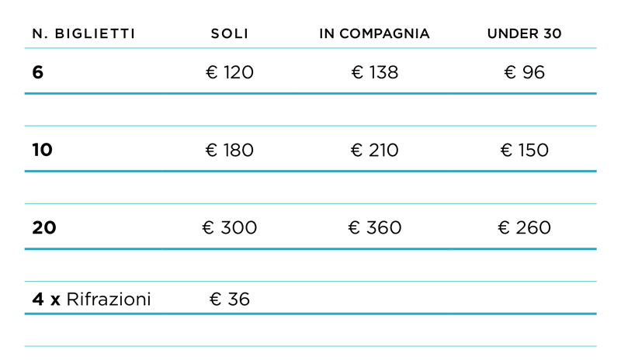This screenshot has width=621, height=364.
Task: Click empty In Compagnia cell in Rifrazioni row
Action: [x=375, y=300]
